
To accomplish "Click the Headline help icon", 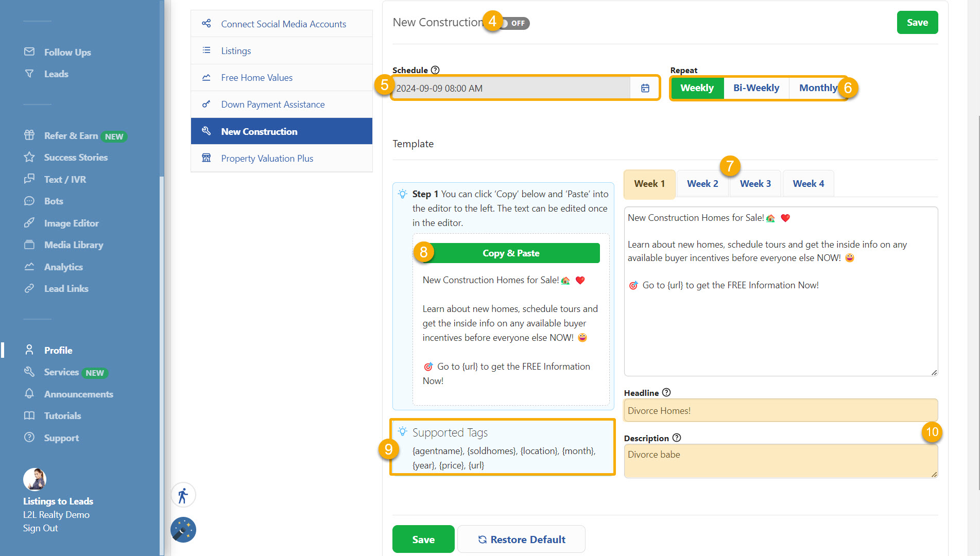I will tap(666, 393).
